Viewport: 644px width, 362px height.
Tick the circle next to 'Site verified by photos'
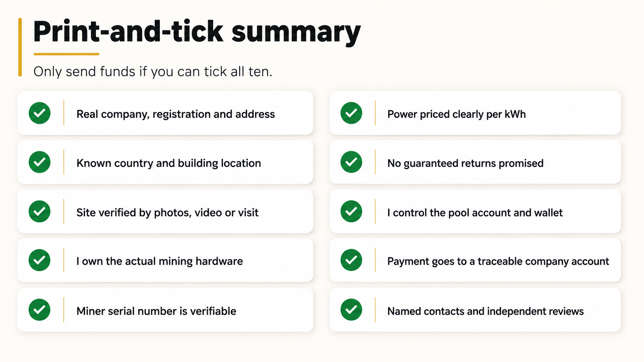click(x=40, y=211)
